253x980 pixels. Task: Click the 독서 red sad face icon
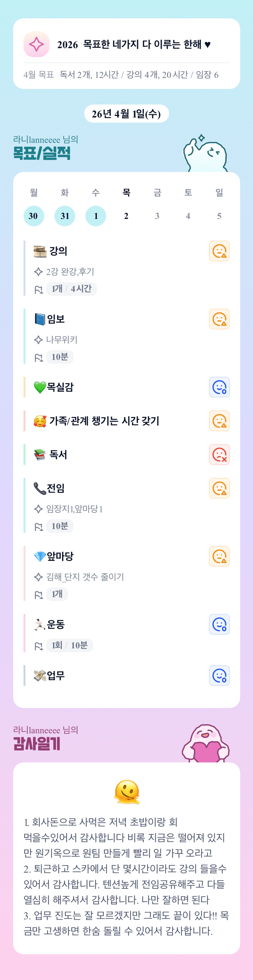click(219, 455)
